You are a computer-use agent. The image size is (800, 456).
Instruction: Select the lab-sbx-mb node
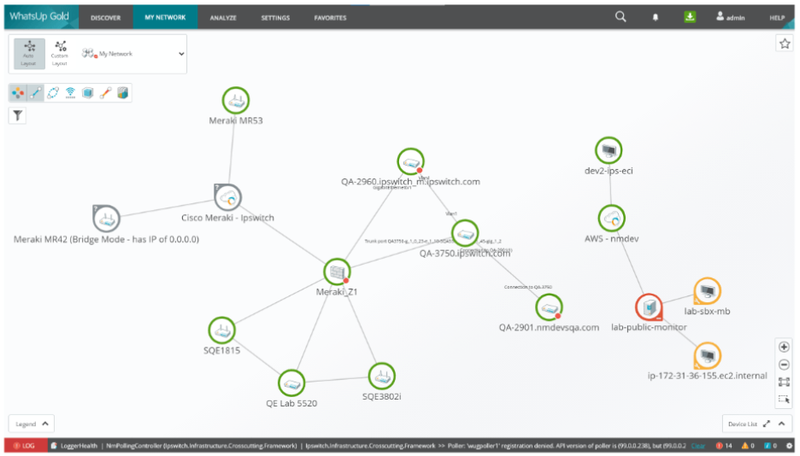(707, 291)
